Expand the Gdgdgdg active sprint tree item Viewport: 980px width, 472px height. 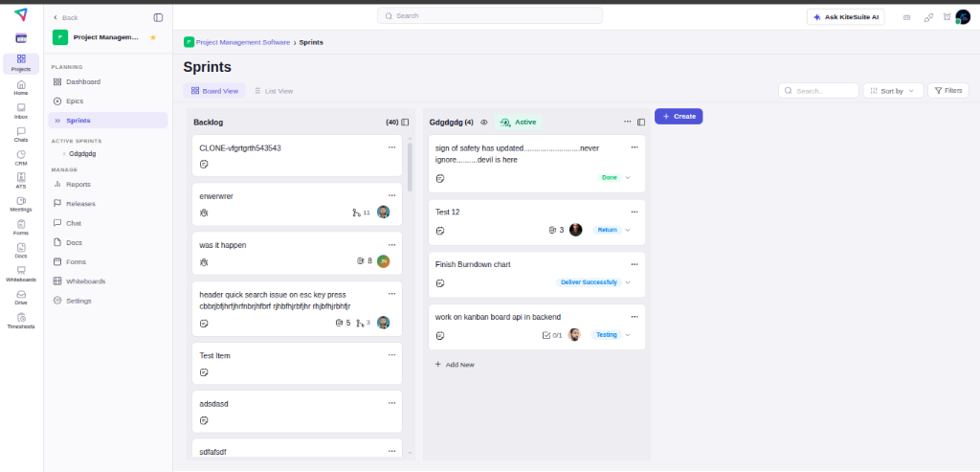pos(64,154)
